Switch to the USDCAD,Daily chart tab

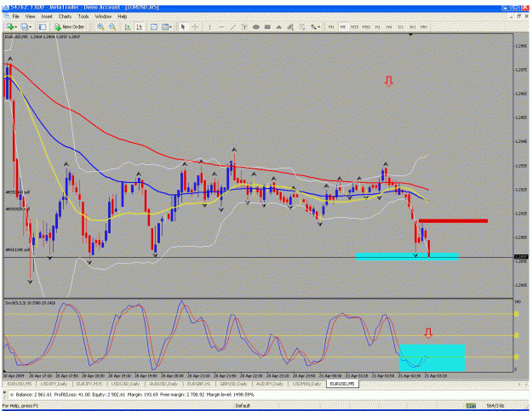tap(125, 384)
